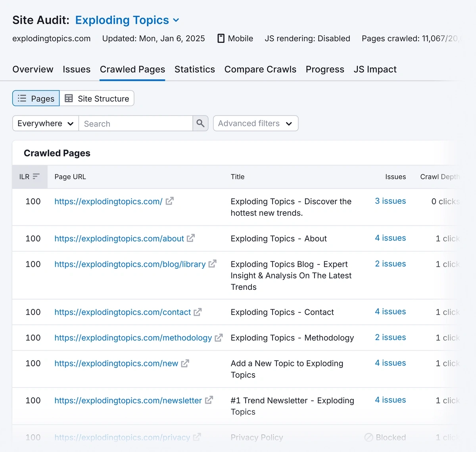Open the explodingtopics.com/new page link
The image size is (476, 452).
click(116, 363)
